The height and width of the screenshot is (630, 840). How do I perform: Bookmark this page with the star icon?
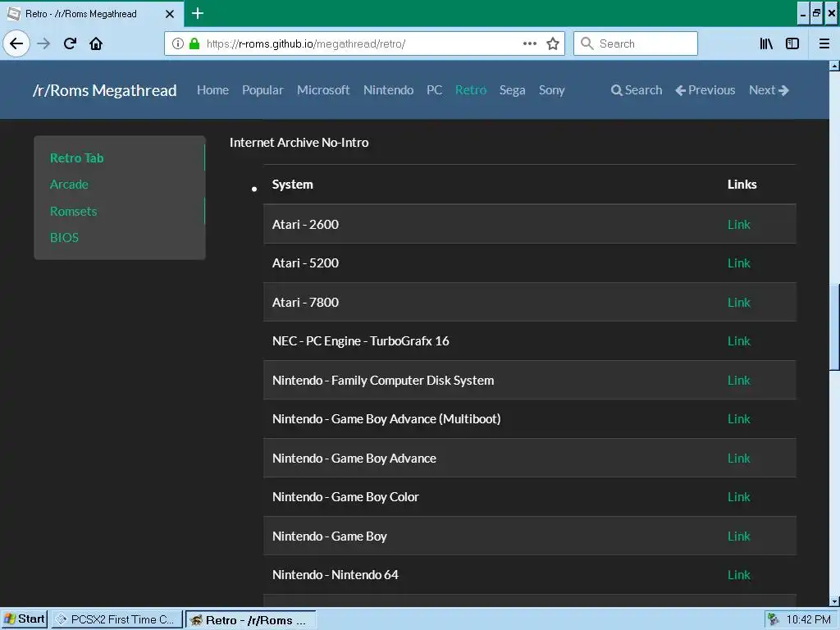point(553,43)
